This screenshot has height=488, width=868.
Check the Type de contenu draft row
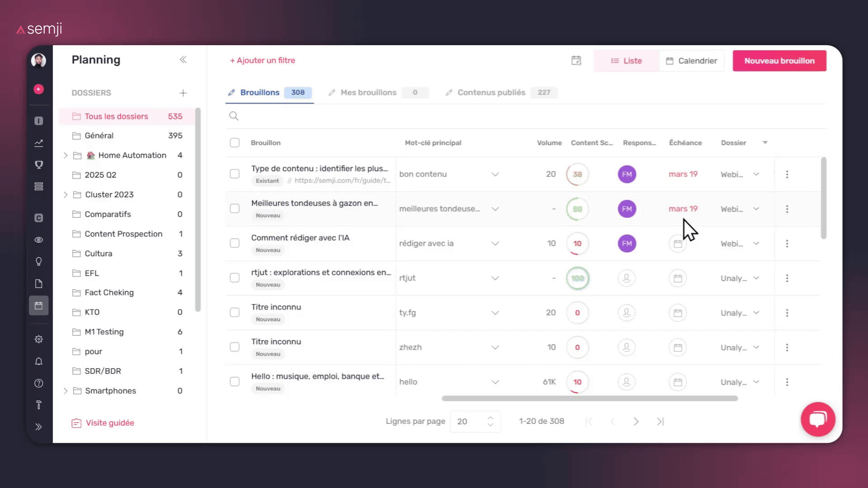pos(235,174)
